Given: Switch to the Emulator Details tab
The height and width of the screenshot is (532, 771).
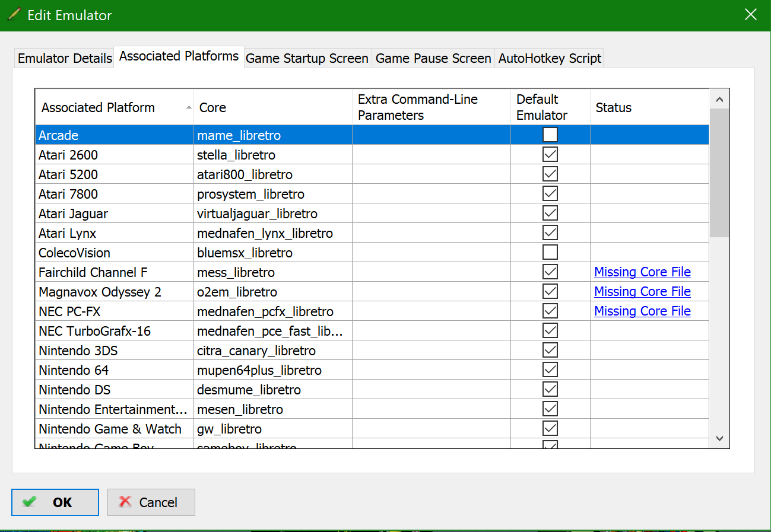Looking at the screenshot, I should [x=65, y=58].
